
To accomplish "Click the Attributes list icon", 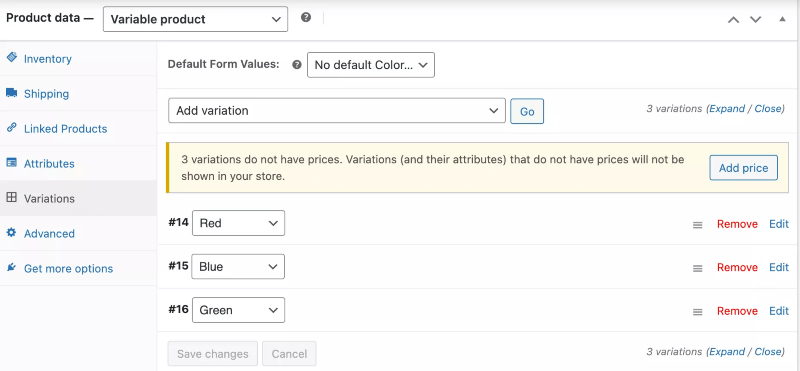I will (x=11, y=163).
